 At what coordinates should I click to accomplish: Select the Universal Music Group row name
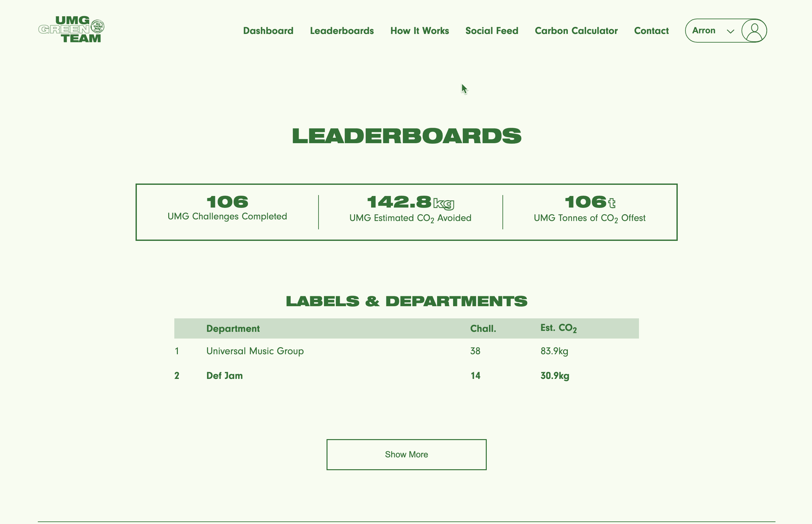(255, 351)
